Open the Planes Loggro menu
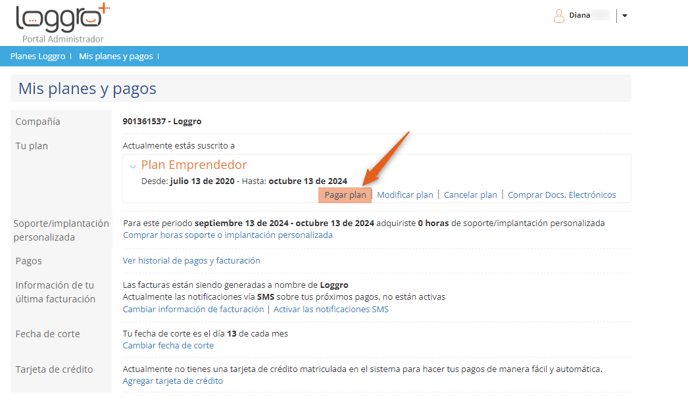Image resolution: width=688 pixels, height=399 pixels. pos(38,56)
